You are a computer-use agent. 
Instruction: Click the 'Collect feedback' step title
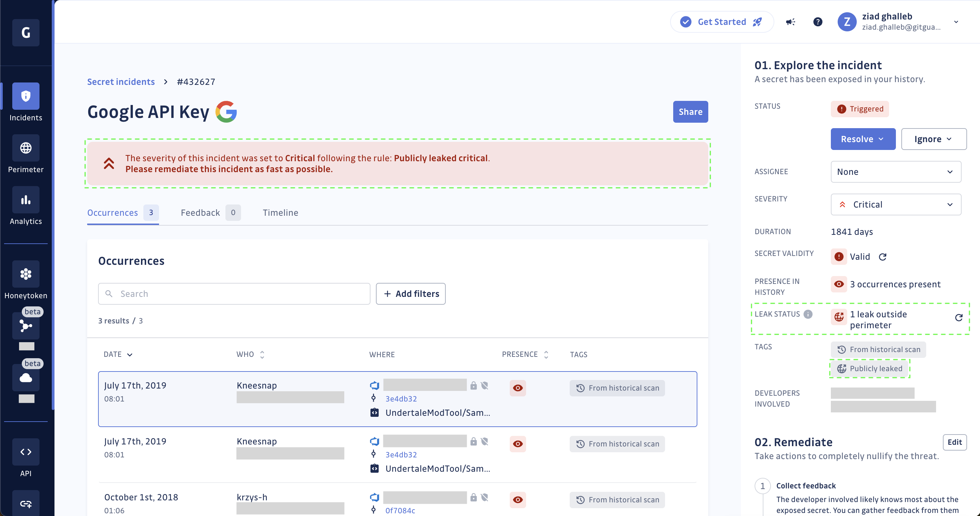coord(806,486)
